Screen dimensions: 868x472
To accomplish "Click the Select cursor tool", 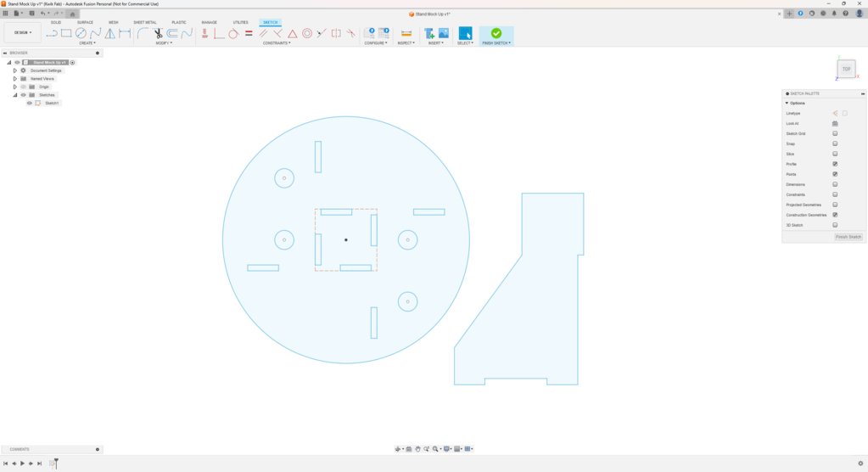I will pos(465,33).
